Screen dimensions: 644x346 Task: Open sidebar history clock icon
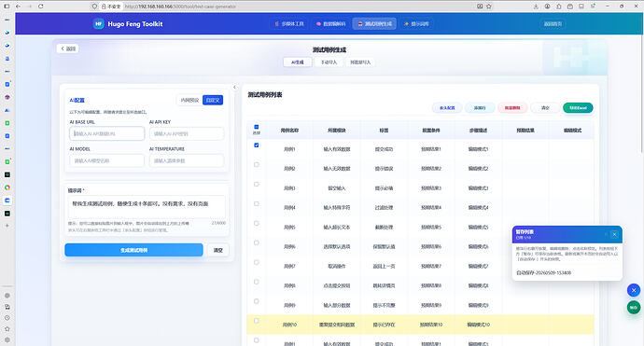click(x=7, y=318)
